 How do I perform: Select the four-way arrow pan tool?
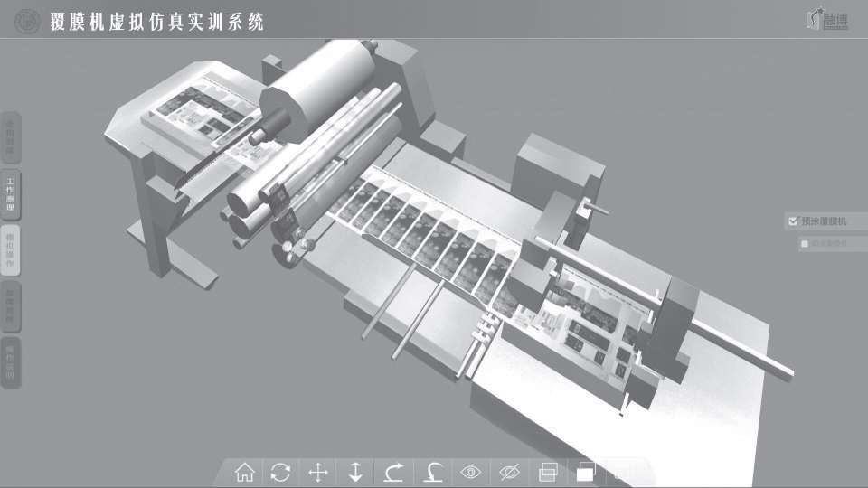click(x=318, y=472)
